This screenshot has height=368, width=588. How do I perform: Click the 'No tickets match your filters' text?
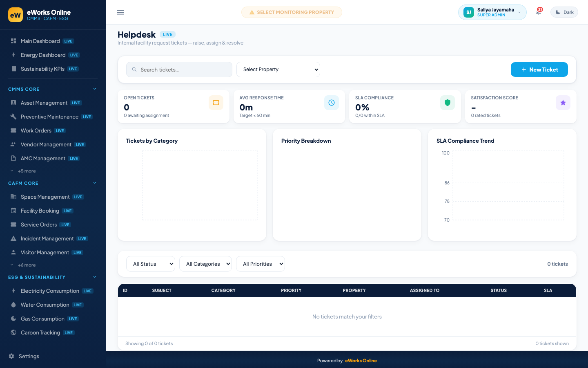tap(347, 316)
